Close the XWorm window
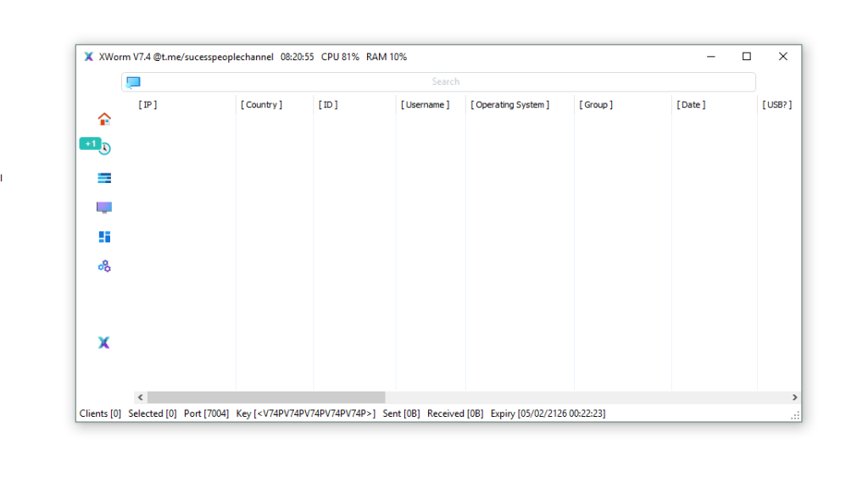This screenshot has height=477, width=868. pyautogui.click(x=782, y=57)
